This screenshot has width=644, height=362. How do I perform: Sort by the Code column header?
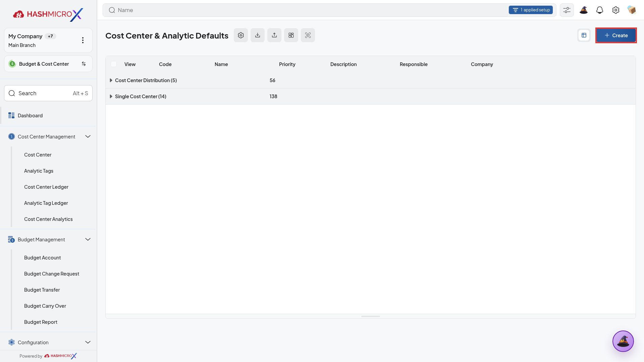pos(165,64)
